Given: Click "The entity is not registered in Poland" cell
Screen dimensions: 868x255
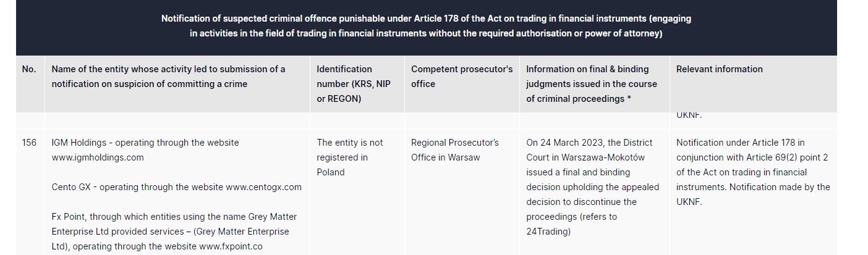Looking at the screenshot, I should click(x=349, y=157).
